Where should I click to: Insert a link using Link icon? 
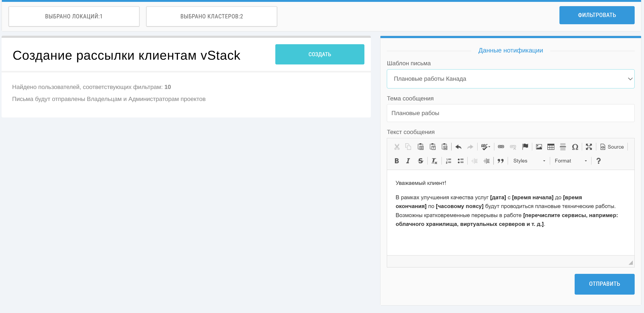pyautogui.click(x=501, y=147)
